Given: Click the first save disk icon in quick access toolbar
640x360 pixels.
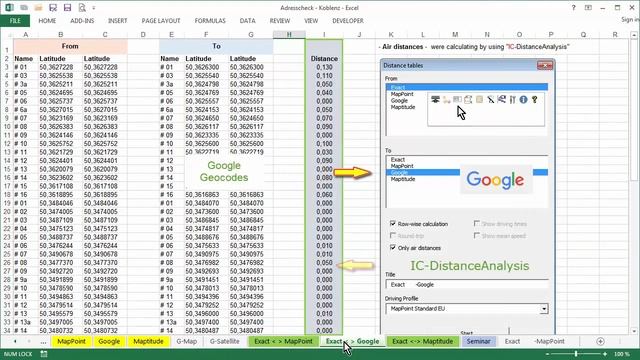Looking at the screenshot, I should click(x=53, y=7).
